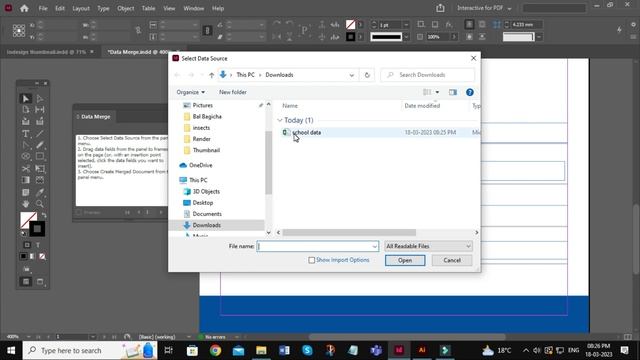Select the Pencil tool
Image resolution: width=640 pixels, height=360 pixels.
click(40, 145)
